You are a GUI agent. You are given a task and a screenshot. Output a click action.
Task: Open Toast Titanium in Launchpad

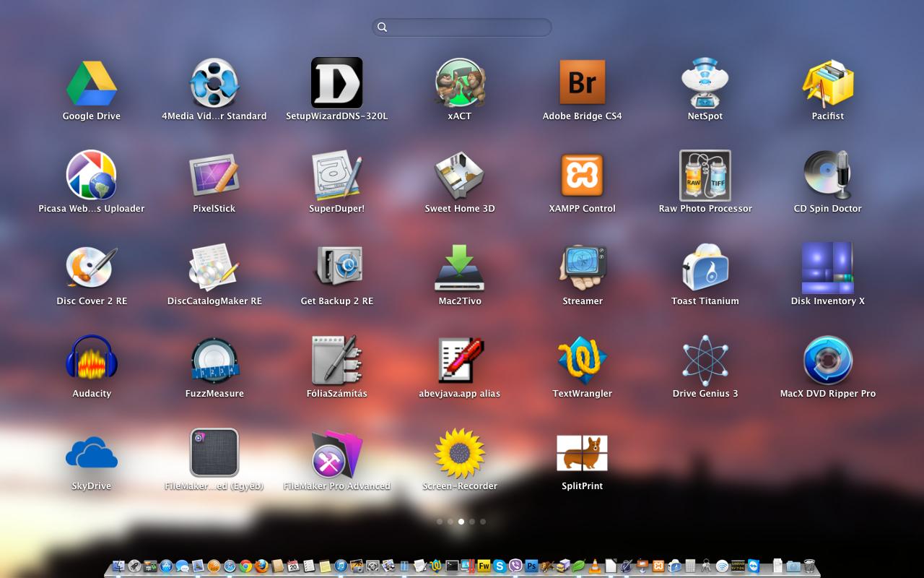(x=705, y=267)
